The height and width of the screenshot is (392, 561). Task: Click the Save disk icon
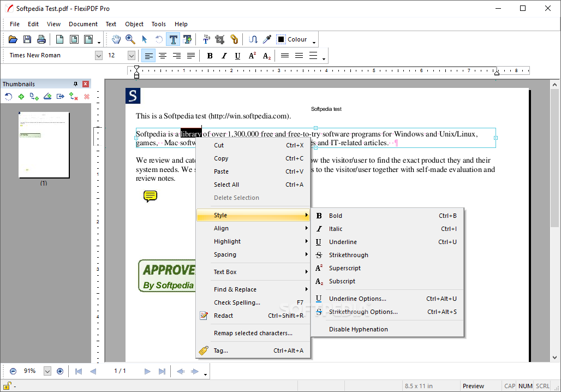27,39
